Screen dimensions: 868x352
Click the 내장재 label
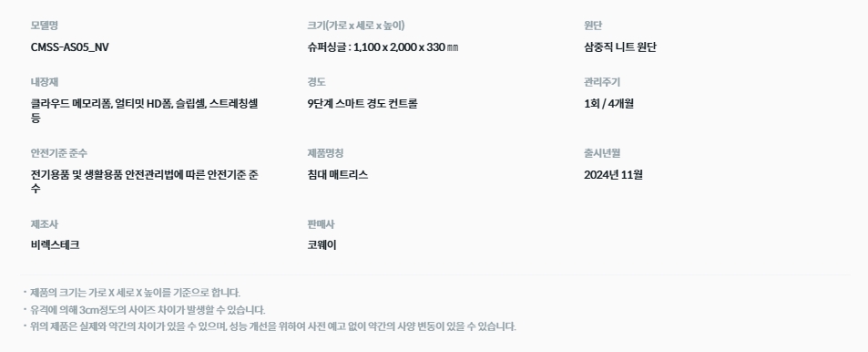tap(45, 82)
